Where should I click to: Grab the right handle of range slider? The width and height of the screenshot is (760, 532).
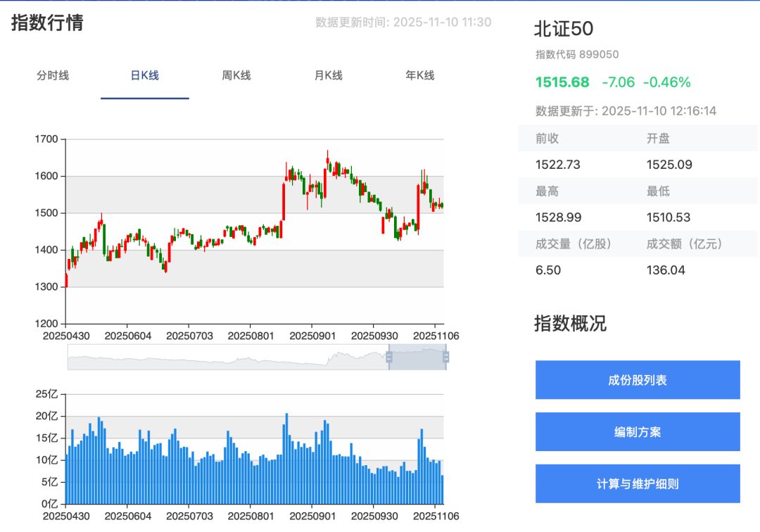point(445,357)
